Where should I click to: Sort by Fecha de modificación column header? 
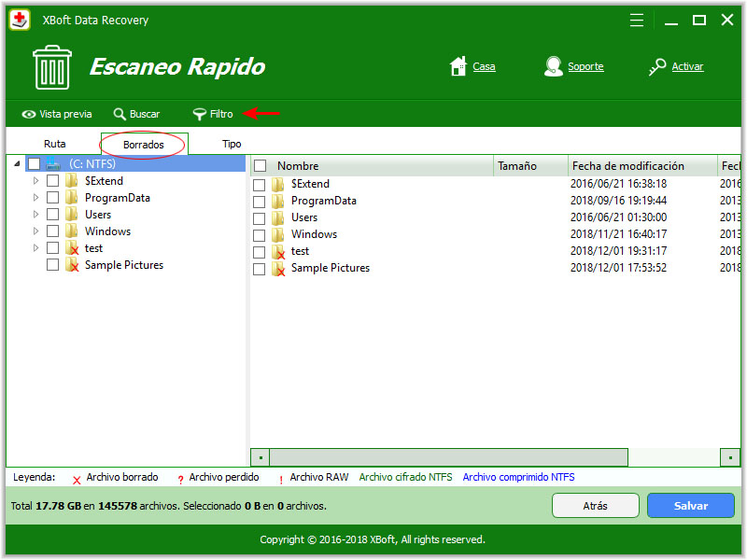click(x=642, y=166)
